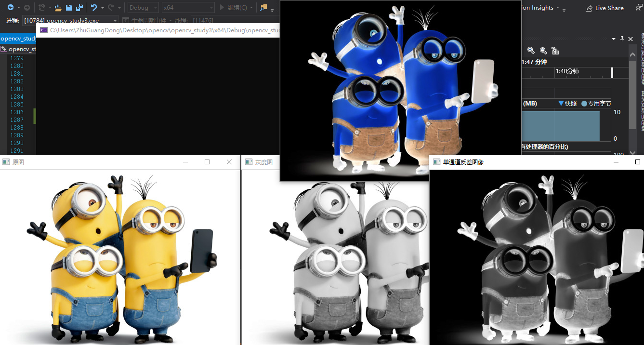This screenshot has height=345, width=644.
Task: Expand the lifecycle events dropdown arrow
Action: (x=170, y=21)
